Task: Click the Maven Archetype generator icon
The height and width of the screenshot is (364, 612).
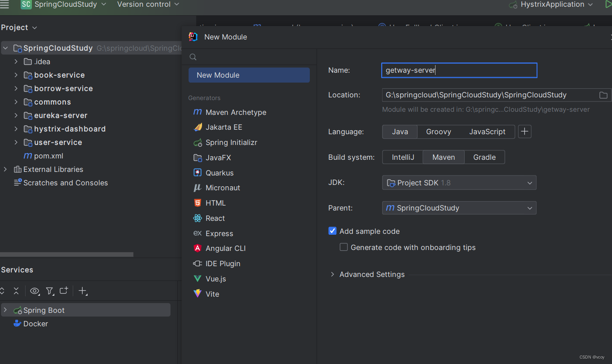Action: point(198,112)
